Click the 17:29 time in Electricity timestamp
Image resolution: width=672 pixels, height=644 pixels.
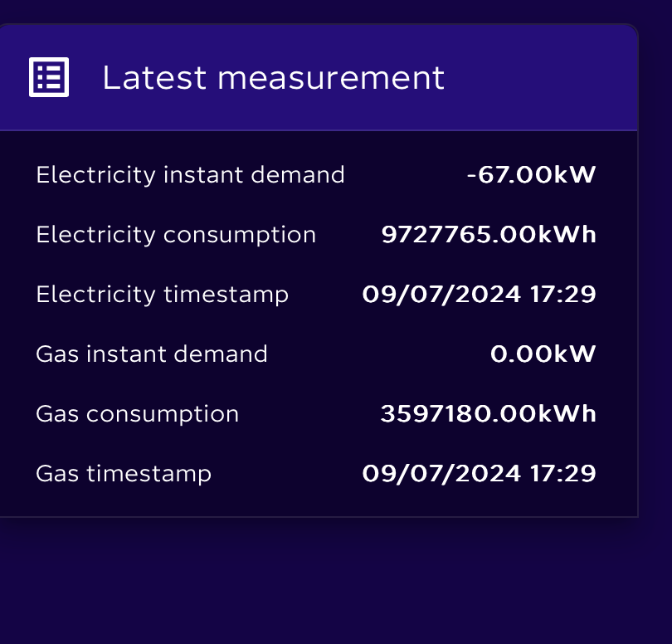point(563,295)
